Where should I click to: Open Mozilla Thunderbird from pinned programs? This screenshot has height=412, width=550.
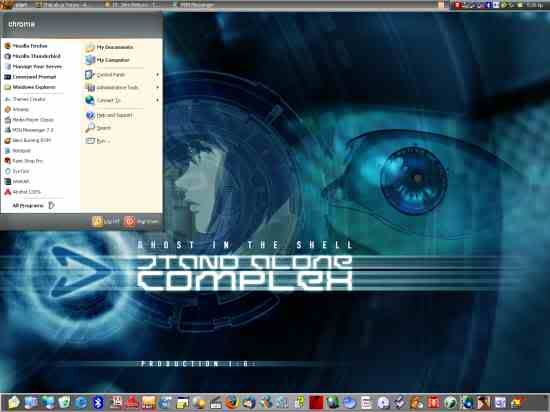tap(32, 56)
